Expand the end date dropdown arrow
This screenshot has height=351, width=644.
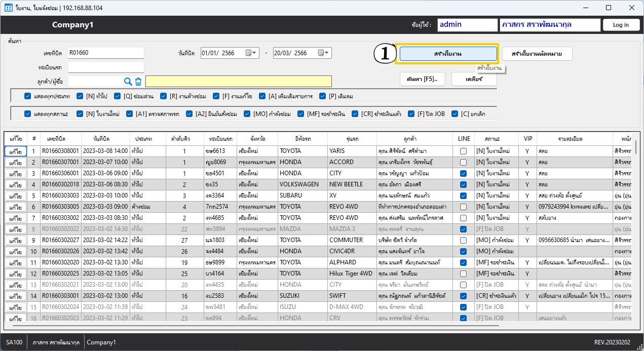[328, 53]
